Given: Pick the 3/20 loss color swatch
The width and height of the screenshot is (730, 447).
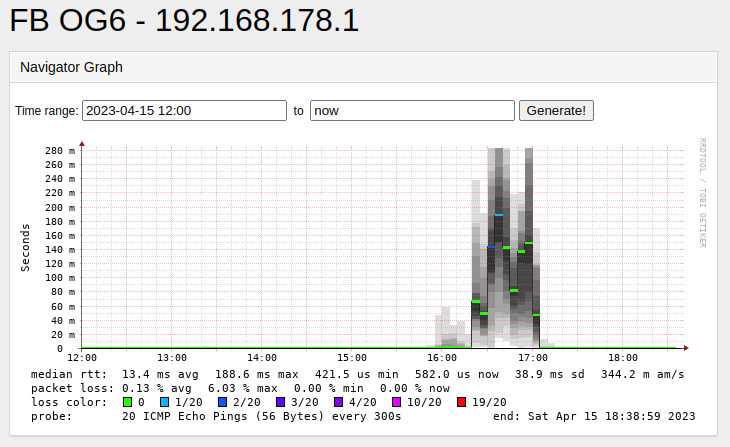Looking at the screenshot, I should pyautogui.click(x=279, y=402).
